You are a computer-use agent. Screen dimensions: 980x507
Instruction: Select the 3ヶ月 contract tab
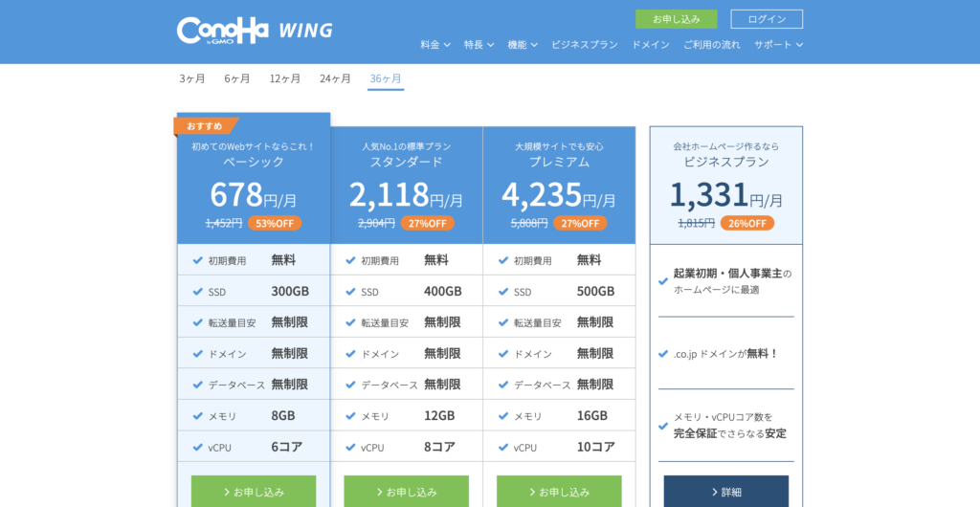pos(191,78)
